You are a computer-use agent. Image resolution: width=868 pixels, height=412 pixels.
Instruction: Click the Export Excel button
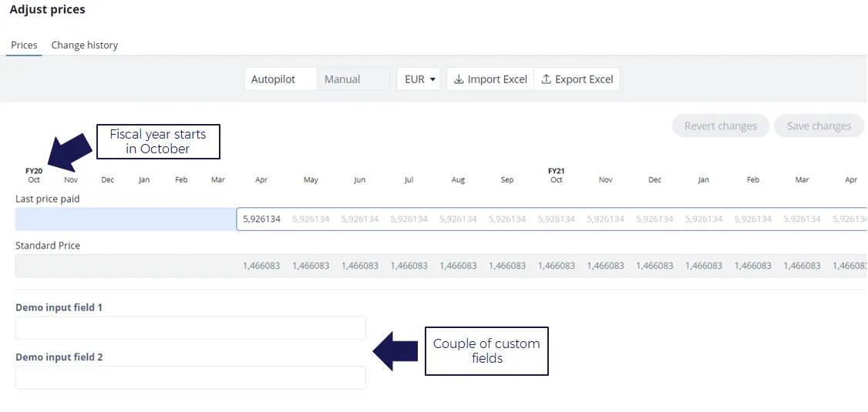(577, 79)
